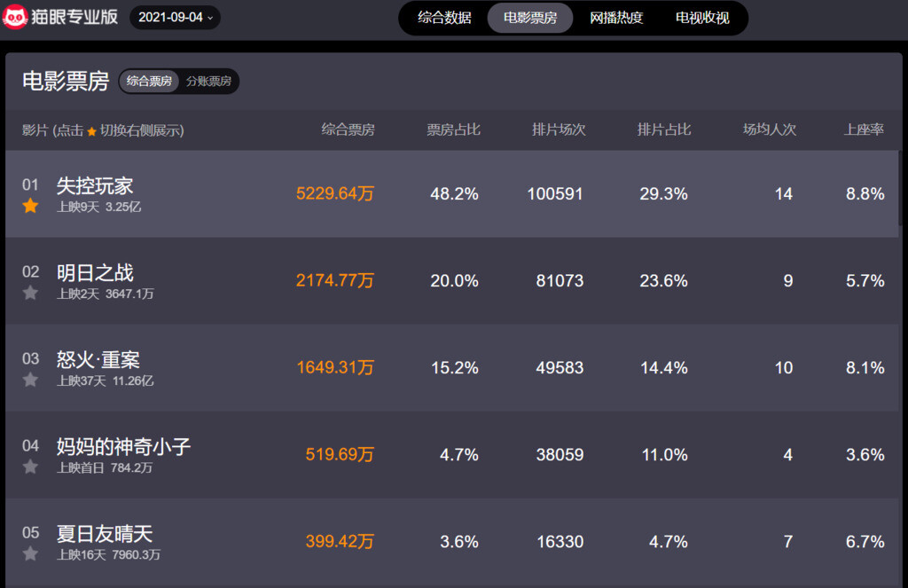Open the 电视收视 tab

pos(702,18)
